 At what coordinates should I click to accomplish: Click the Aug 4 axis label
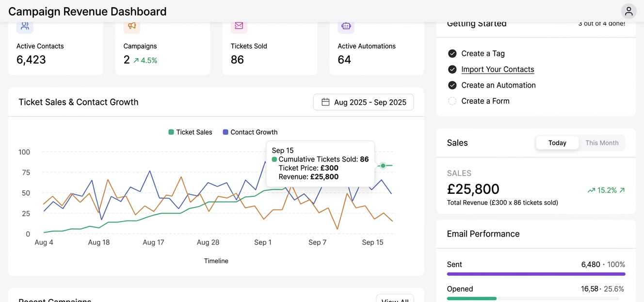point(44,242)
